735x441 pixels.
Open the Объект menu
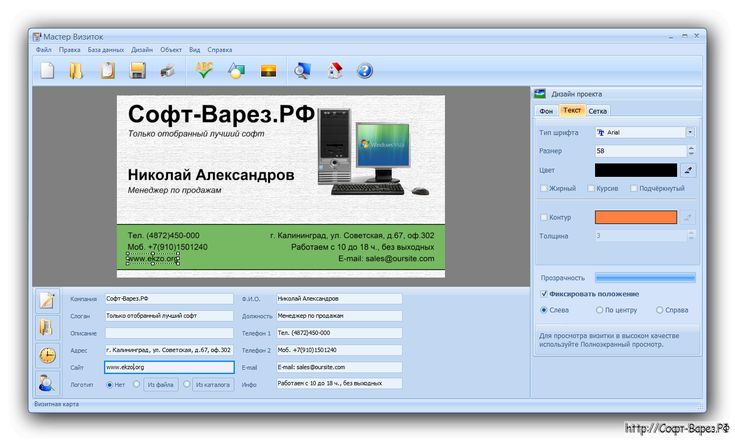[x=171, y=50]
